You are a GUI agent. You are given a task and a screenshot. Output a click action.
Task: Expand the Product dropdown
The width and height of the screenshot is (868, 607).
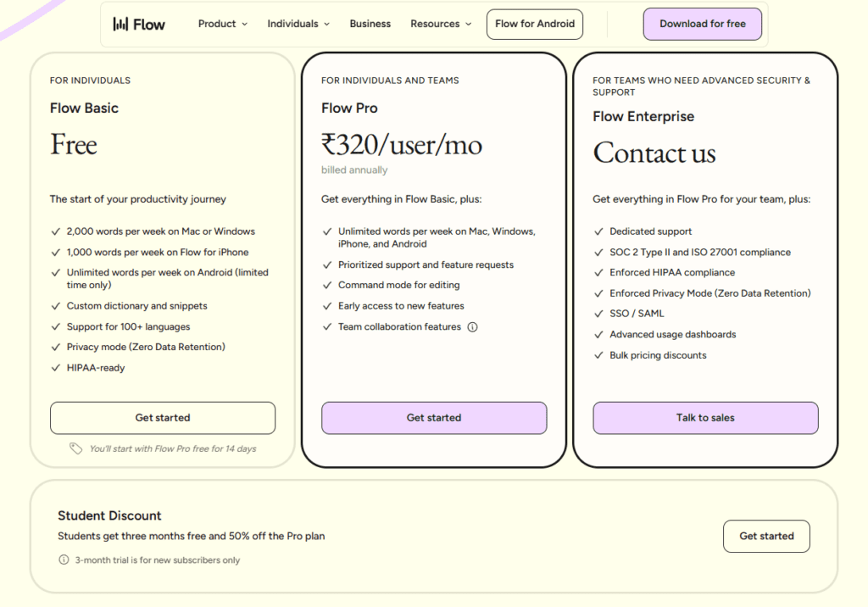click(222, 24)
